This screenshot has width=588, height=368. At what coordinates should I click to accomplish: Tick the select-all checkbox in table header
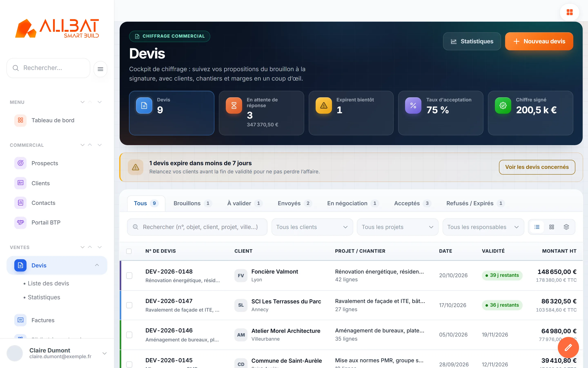click(x=129, y=251)
